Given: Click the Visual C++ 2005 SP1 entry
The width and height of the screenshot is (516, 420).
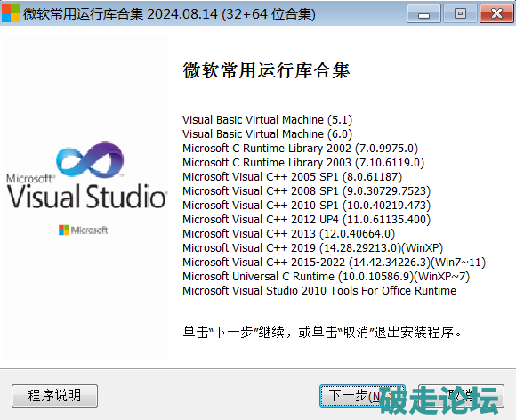Looking at the screenshot, I should (x=292, y=177).
